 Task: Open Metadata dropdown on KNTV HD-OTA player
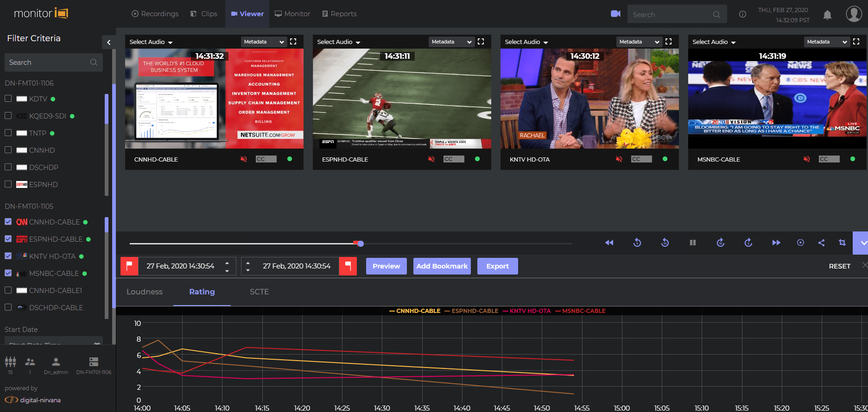pos(639,42)
